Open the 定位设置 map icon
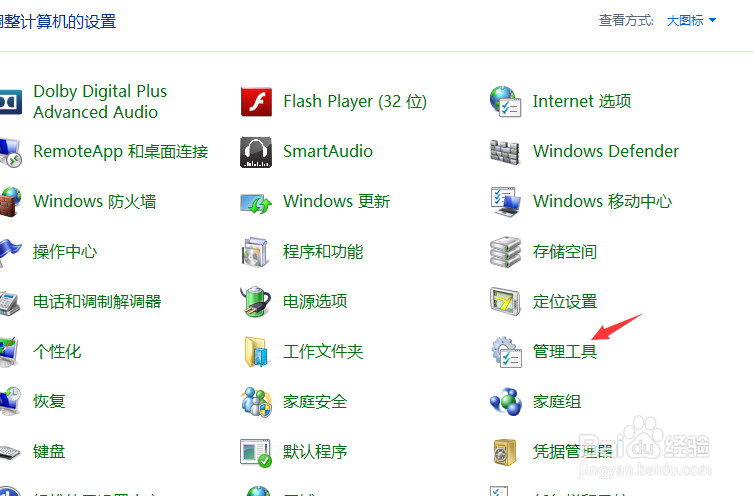The width and height of the screenshot is (754, 496). (x=505, y=302)
